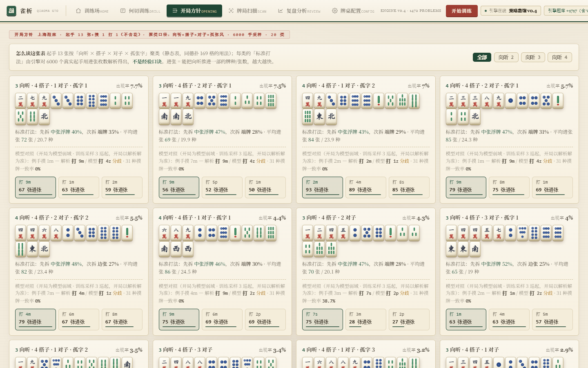Click the 出现率 7.7% label

point(129,86)
